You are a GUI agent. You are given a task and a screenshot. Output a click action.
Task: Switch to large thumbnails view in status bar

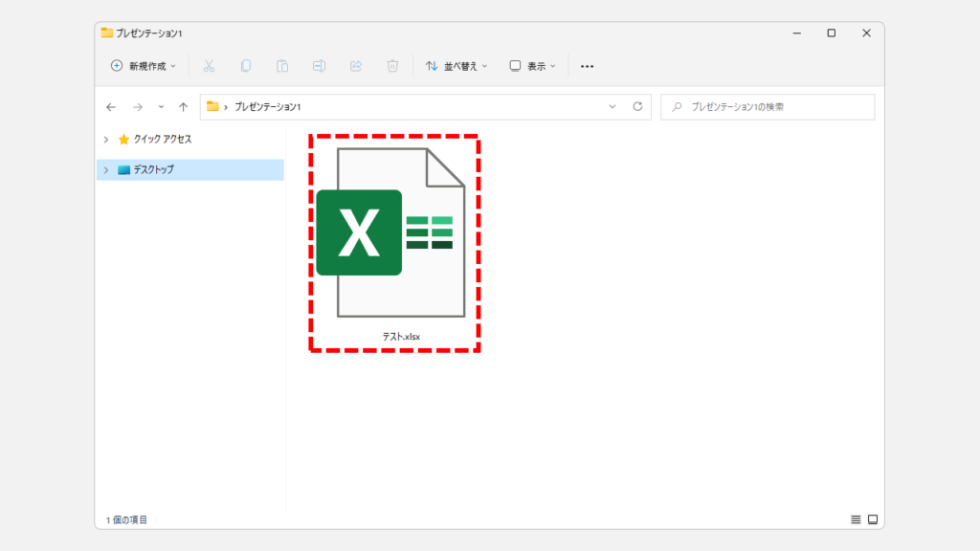tap(872, 519)
